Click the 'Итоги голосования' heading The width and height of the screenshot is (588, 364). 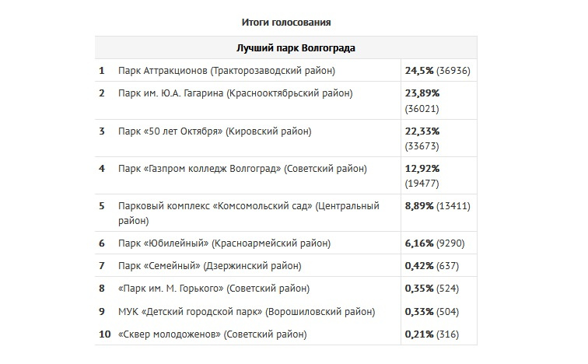[285, 23]
